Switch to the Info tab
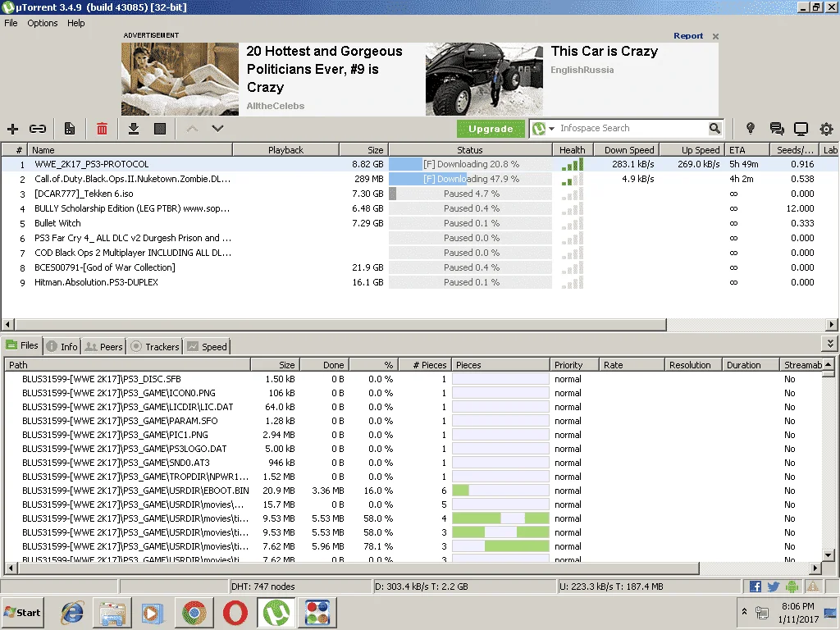Screen dimensions: 840x630 (x=62, y=347)
